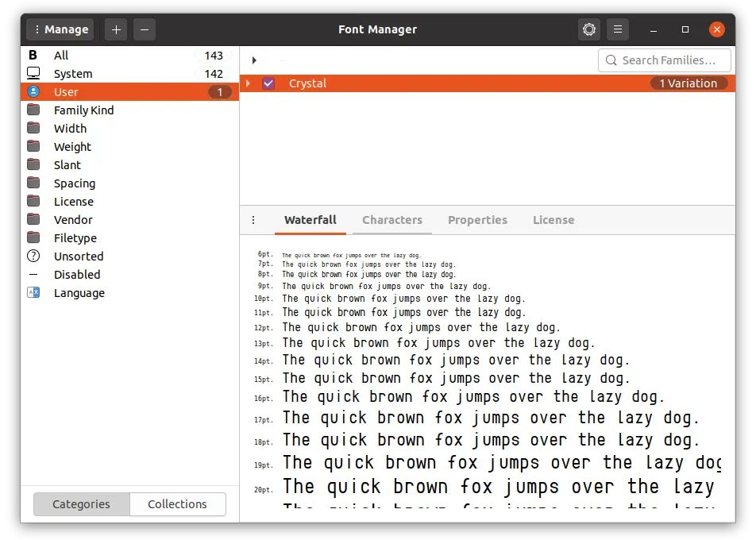This screenshot has height=540, width=756.
Task: Uncheck the Crystal font family checkbox
Action: click(x=268, y=83)
